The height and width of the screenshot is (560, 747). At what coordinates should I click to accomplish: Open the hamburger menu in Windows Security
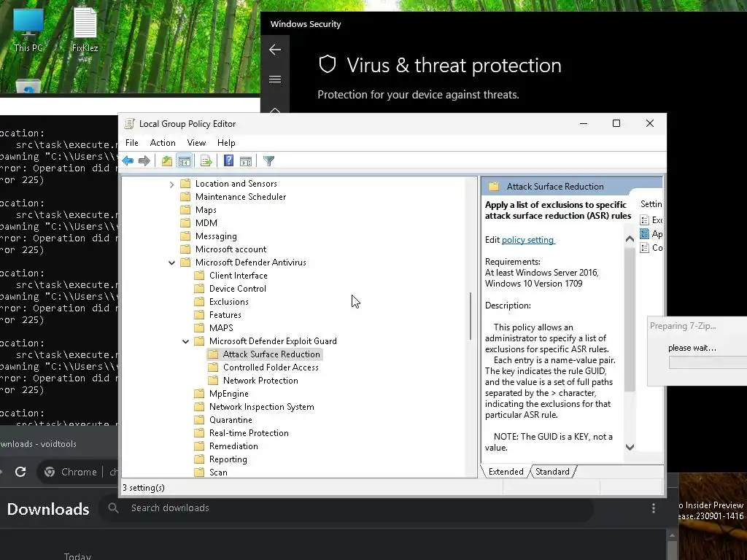(275, 79)
